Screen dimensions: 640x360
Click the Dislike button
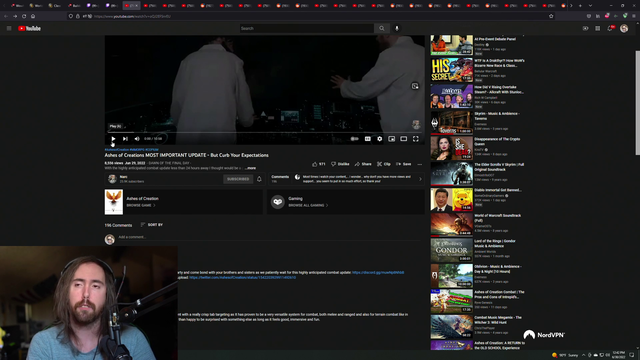coord(340,164)
